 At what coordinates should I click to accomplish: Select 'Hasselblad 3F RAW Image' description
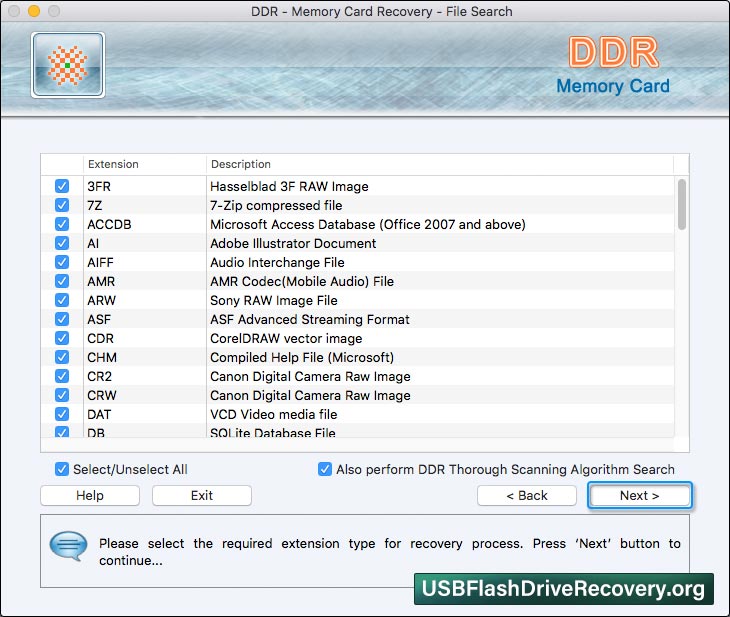(x=289, y=186)
